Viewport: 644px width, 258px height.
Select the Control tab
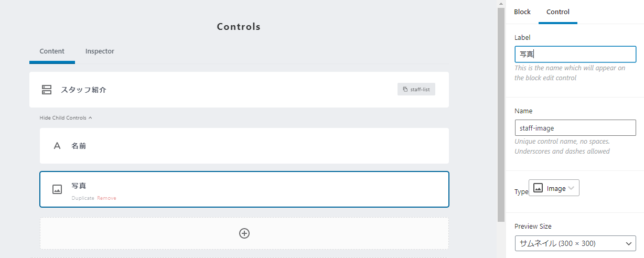tap(558, 12)
